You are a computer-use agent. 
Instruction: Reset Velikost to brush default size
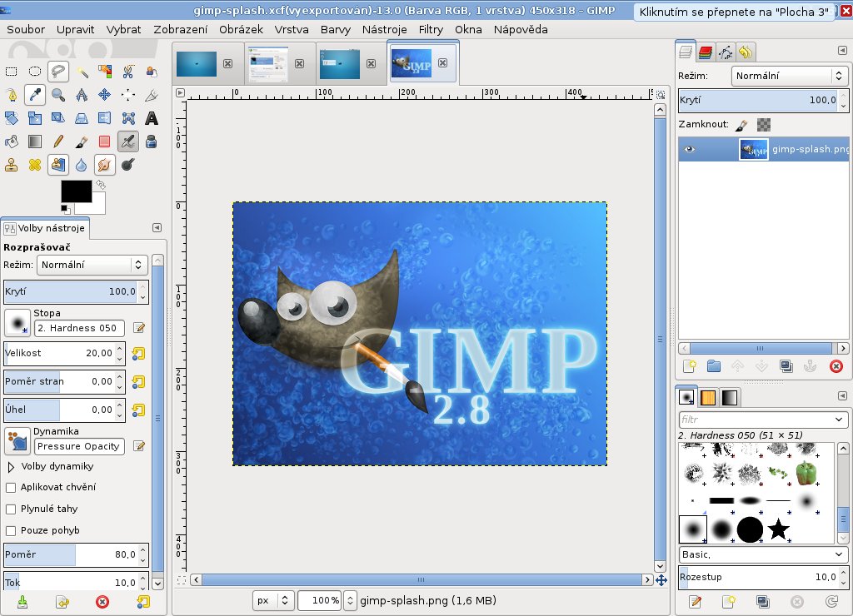coord(139,354)
